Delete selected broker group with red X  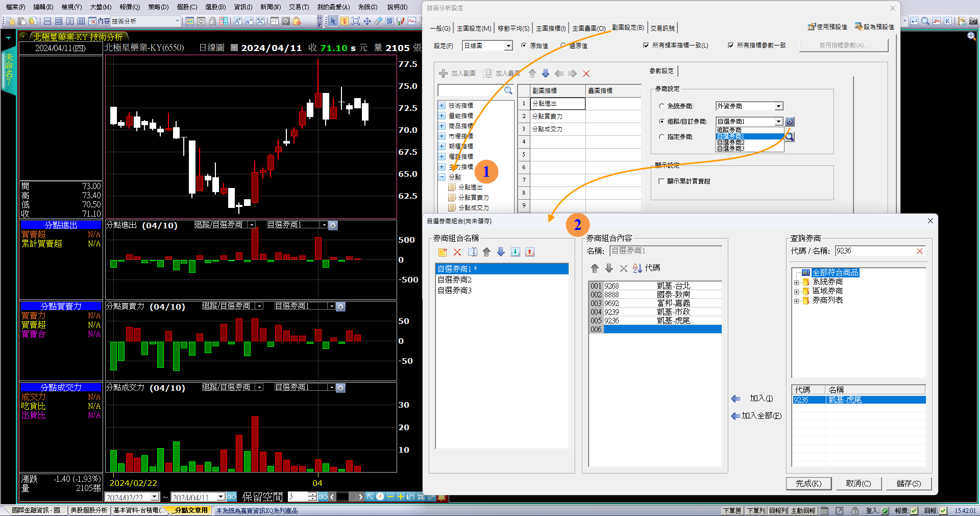pyautogui.click(x=457, y=252)
